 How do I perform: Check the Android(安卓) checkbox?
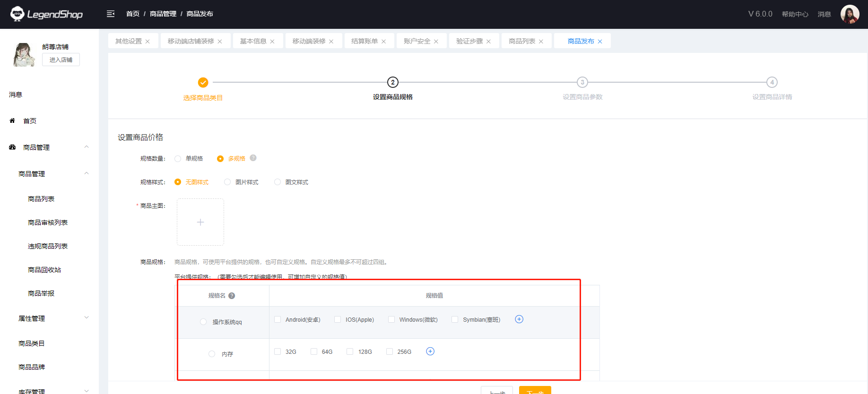[x=278, y=320]
